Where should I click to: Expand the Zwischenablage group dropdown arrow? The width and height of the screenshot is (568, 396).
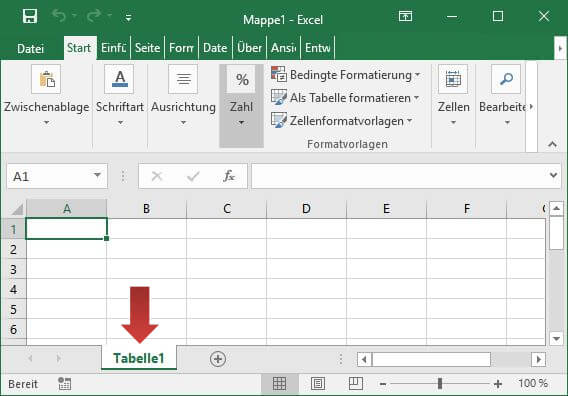pos(46,123)
